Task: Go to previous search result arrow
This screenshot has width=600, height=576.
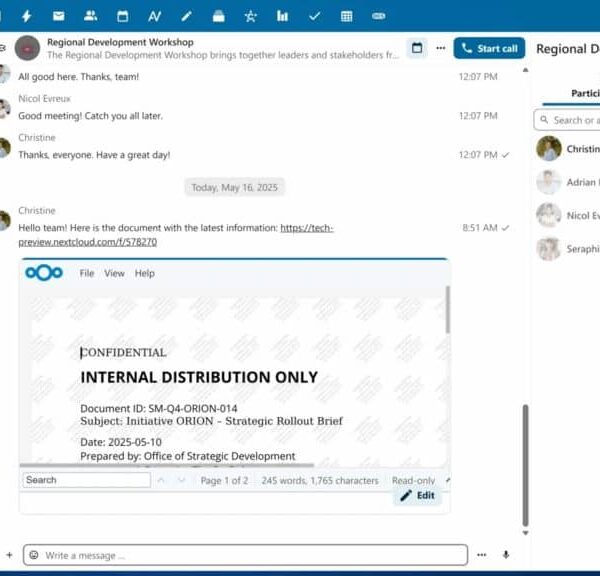Action: 161,480
